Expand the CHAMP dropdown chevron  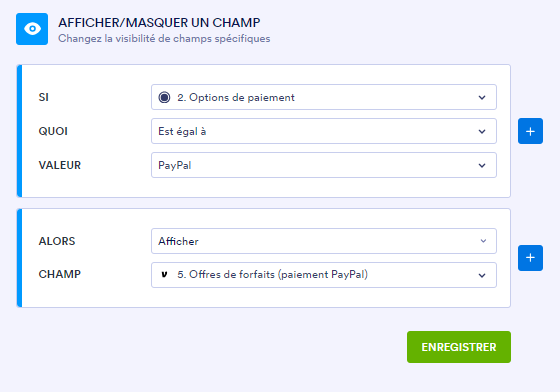[x=482, y=275]
